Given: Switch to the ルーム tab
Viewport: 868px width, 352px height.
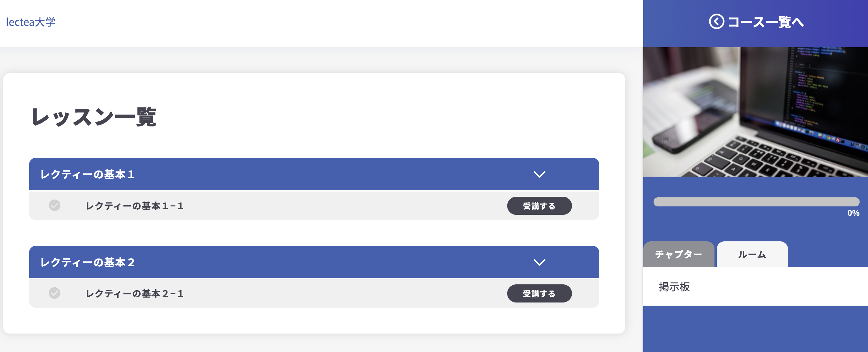Looking at the screenshot, I should coord(752,255).
